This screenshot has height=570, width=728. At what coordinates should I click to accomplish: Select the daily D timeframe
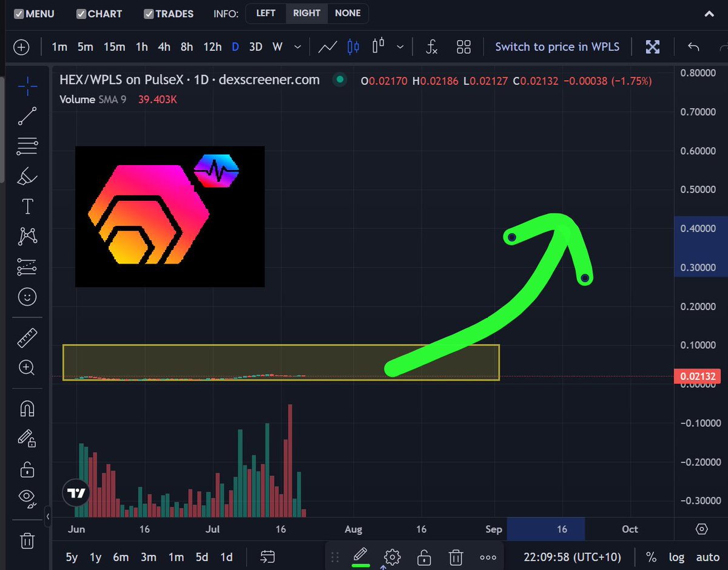point(235,47)
